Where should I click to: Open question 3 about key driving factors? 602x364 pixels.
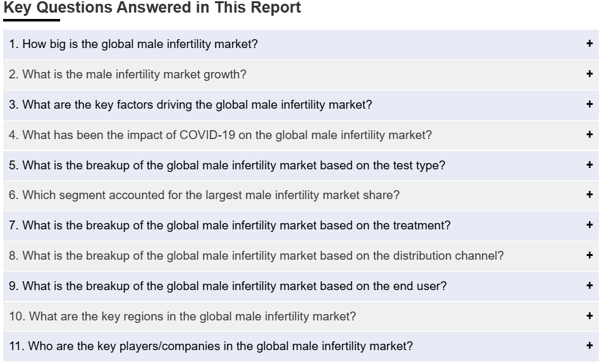[190, 105]
